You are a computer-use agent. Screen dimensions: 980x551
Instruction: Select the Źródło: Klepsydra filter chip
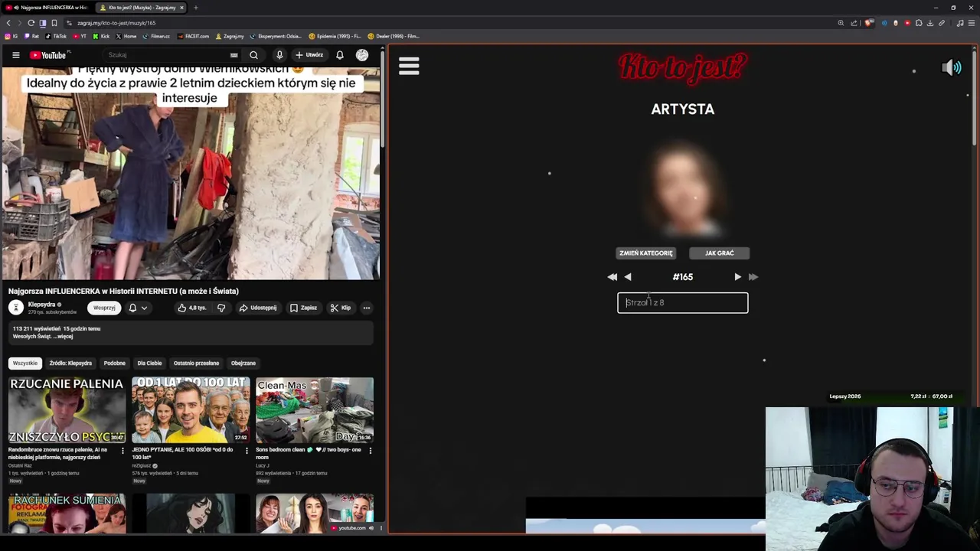tap(70, 364)
